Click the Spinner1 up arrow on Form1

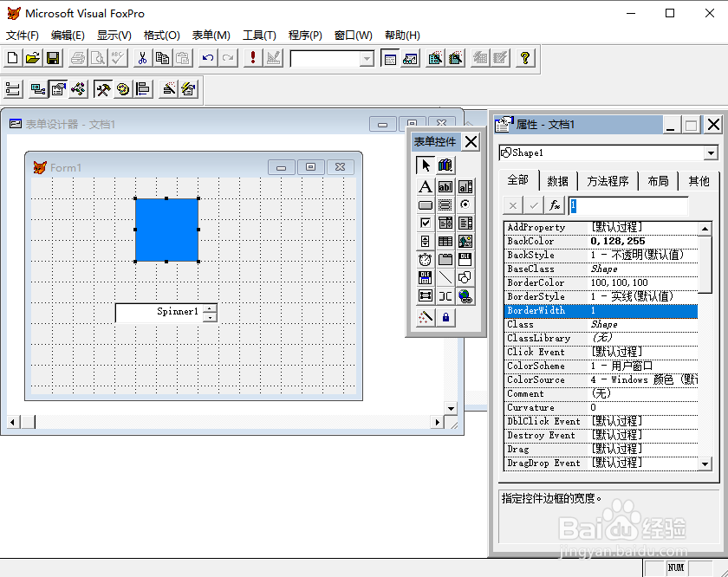coord(210,308)
